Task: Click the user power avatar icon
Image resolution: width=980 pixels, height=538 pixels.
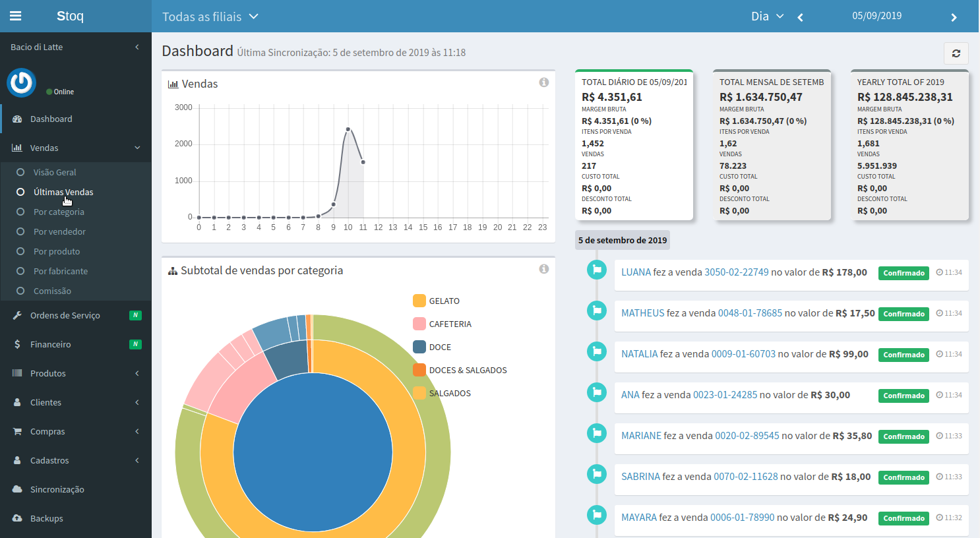Action: pyautogui.click(x=21, y=83)
